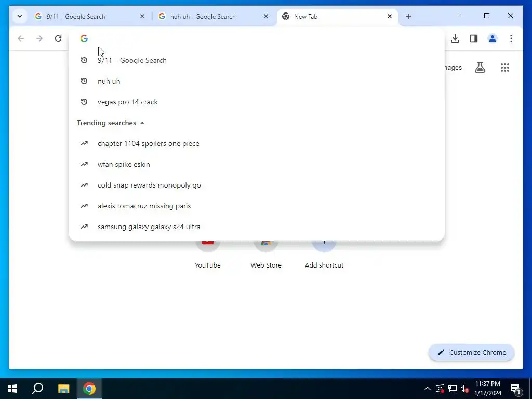532x399 pixels.
Task: Open File Explorer from the taskbar
Action: pyautogui.click(x=63, y=389)
